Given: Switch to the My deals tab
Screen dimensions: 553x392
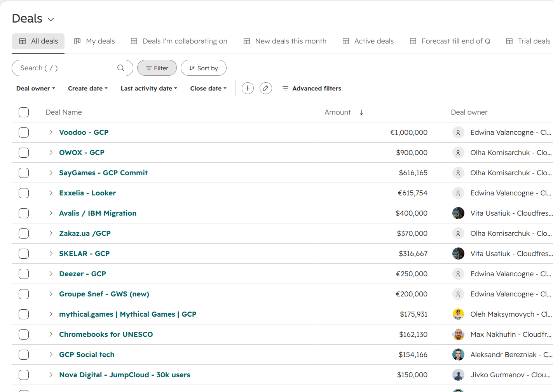Looking at the screenshot, I should (x=94, y=41).
